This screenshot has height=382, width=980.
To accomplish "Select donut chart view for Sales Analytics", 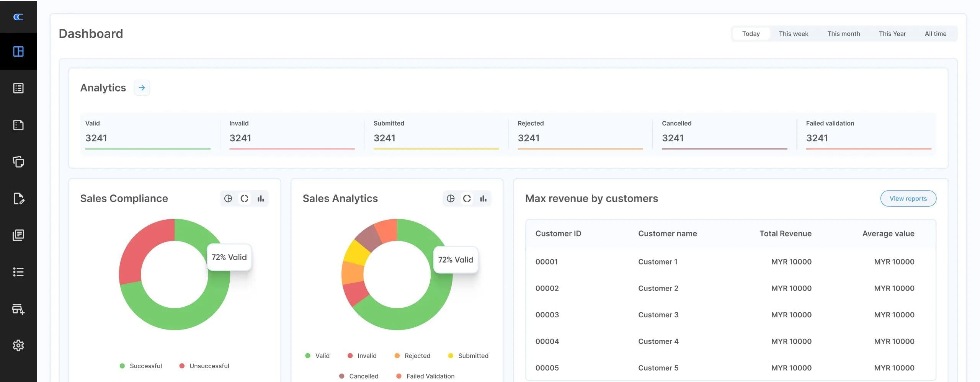I will (467, 198).
